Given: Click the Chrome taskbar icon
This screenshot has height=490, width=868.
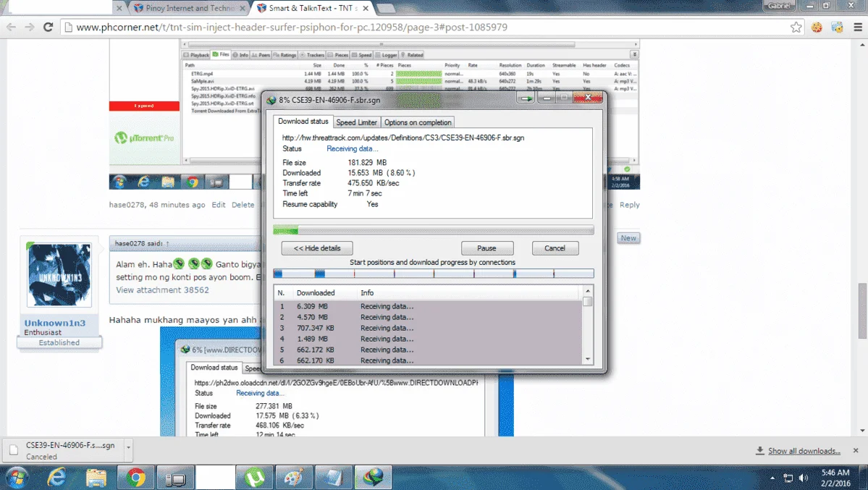Looking at the screenshot, I should (x=135, y=477).
